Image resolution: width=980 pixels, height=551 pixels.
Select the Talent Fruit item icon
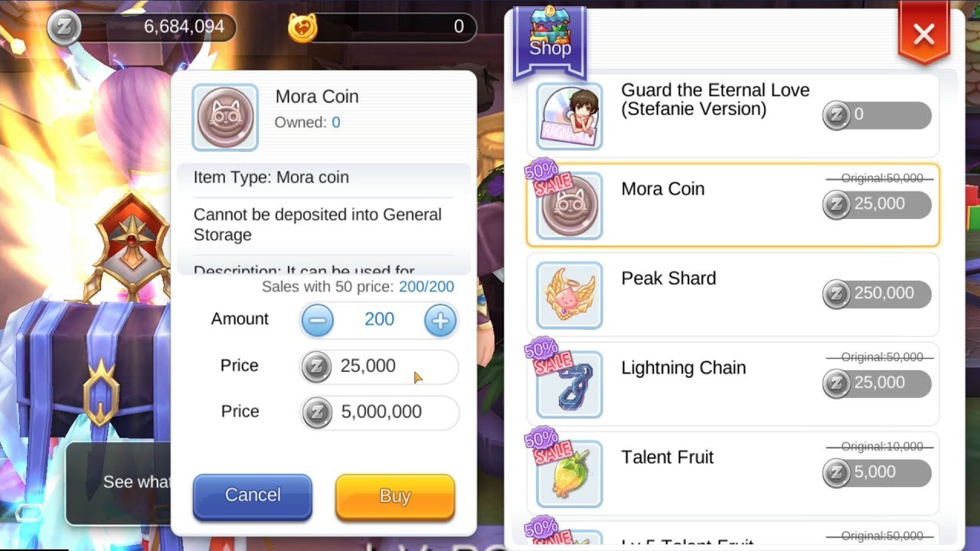(570, 474)
